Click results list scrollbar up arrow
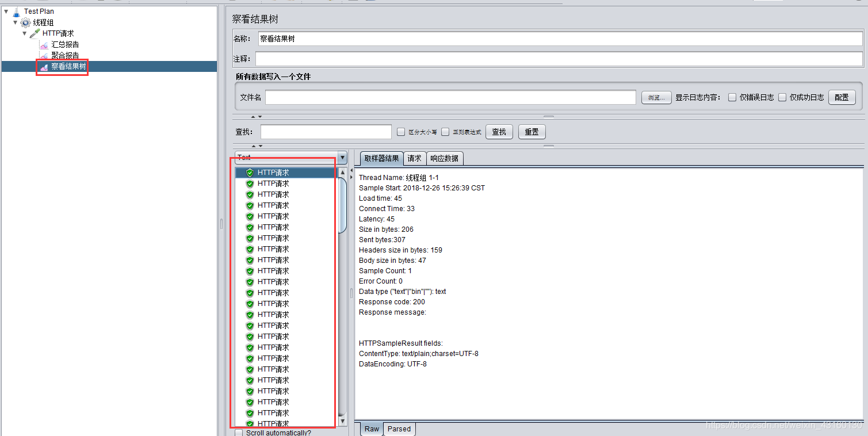868x436 pixels. pyautogui.click(x=343, y=172)
